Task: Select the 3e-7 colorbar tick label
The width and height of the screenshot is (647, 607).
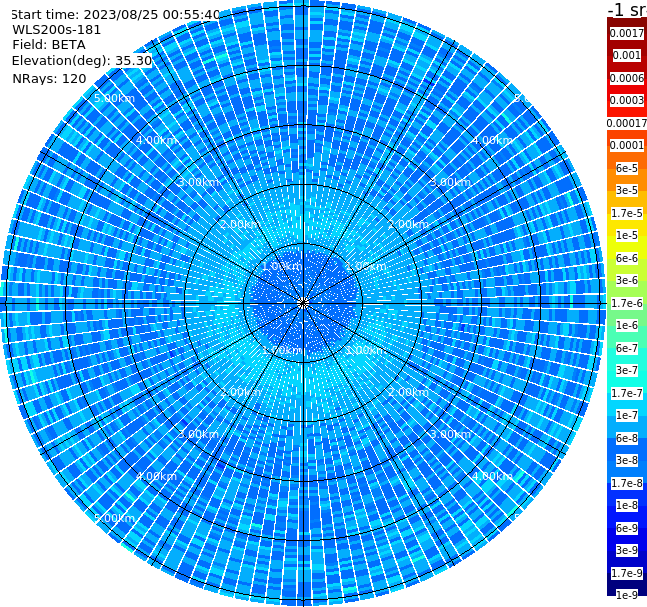Action: [627, 370]
